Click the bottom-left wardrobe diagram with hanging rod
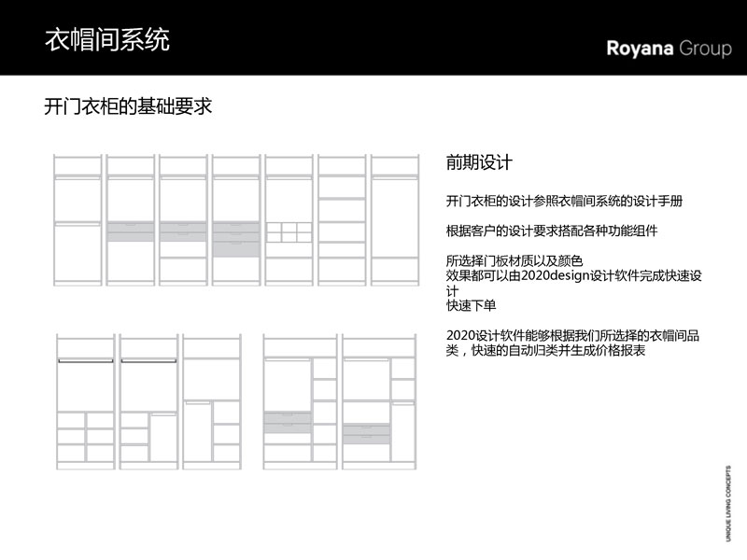Screen dimensions: 747x560 (85, 399)
